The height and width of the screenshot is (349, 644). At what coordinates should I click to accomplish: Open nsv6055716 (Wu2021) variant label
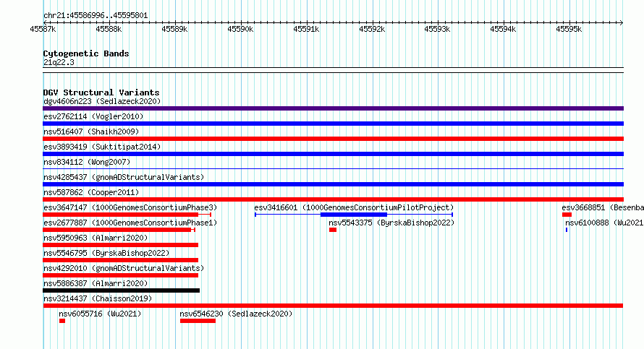tap(100, 314)
